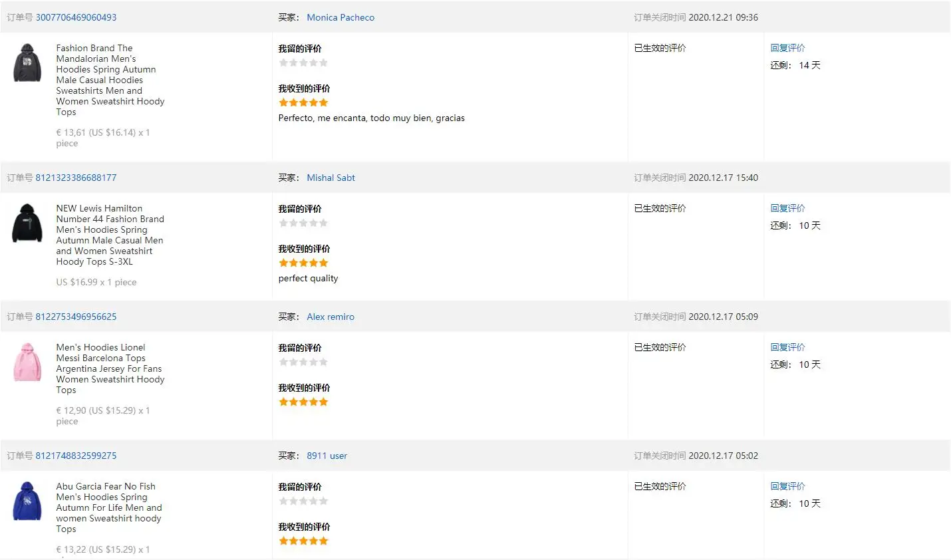The image size is (951, 560).
Task: Open order number 3007706469060493
Action: [x=76, y=17]
